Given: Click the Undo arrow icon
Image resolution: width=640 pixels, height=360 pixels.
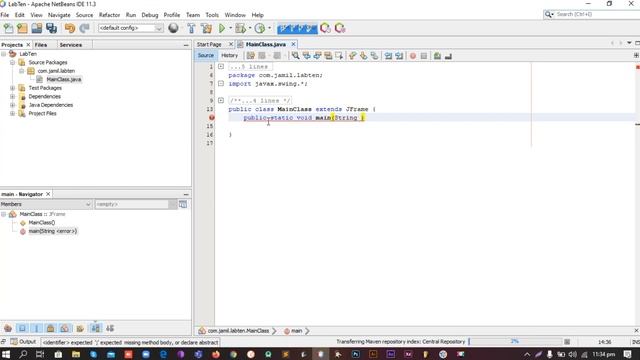Looking at the screenshot, I should 70,28.
